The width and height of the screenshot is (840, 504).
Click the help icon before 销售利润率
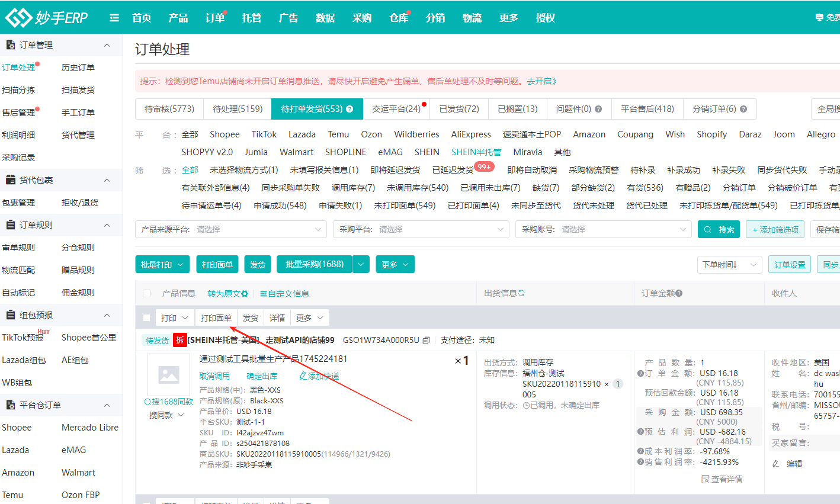640,462
